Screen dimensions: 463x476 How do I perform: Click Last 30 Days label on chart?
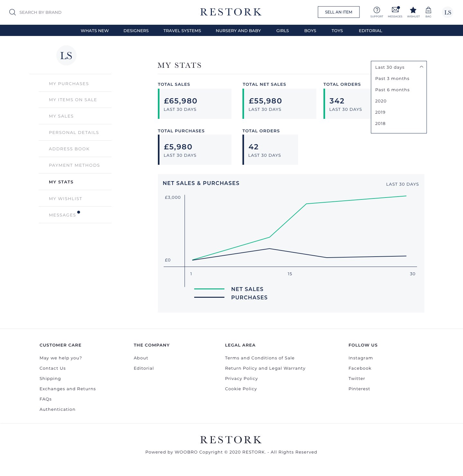coord(403,184)
